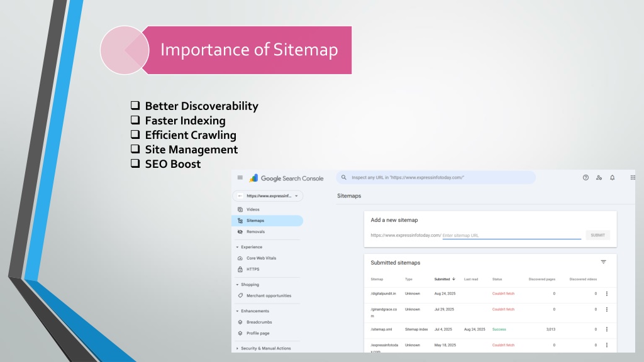
Task: Click the filter icon in Submitted sitemaps
Action: coord(603,262)
